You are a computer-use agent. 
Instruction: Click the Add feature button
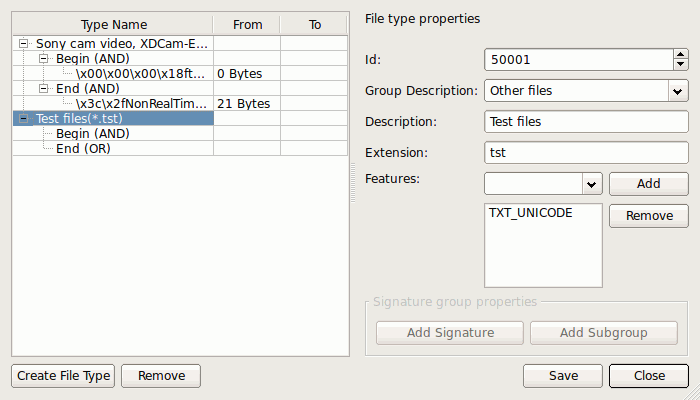(649, 184)
